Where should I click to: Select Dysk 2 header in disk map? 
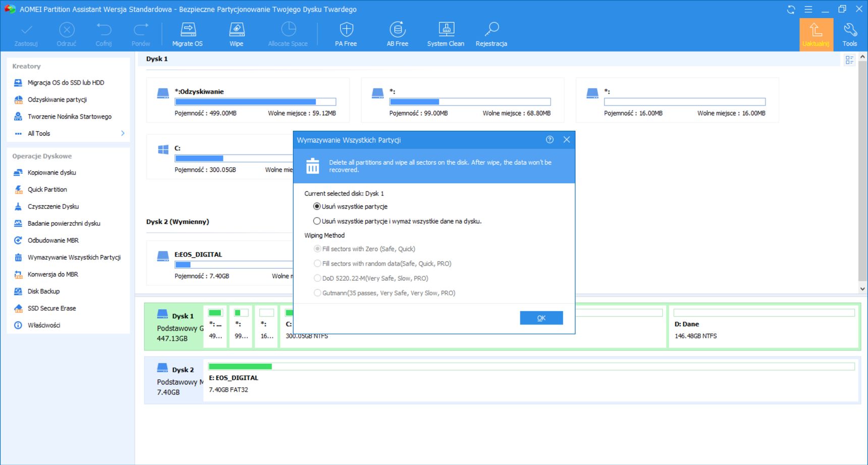point(174,380)
